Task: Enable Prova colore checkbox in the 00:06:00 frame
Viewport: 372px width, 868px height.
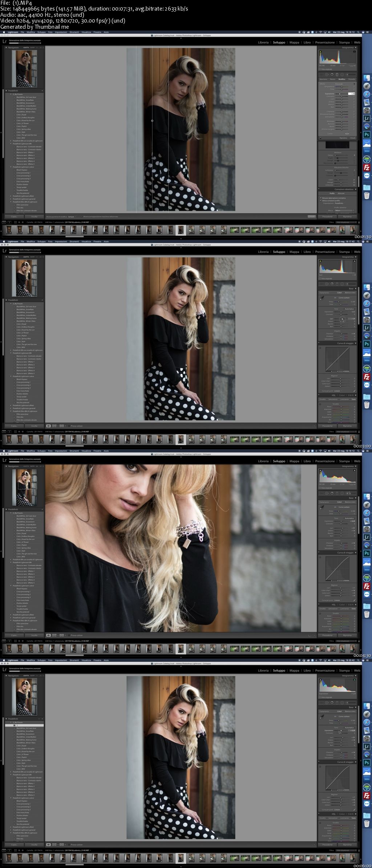Action: click(x=69, y=844)
